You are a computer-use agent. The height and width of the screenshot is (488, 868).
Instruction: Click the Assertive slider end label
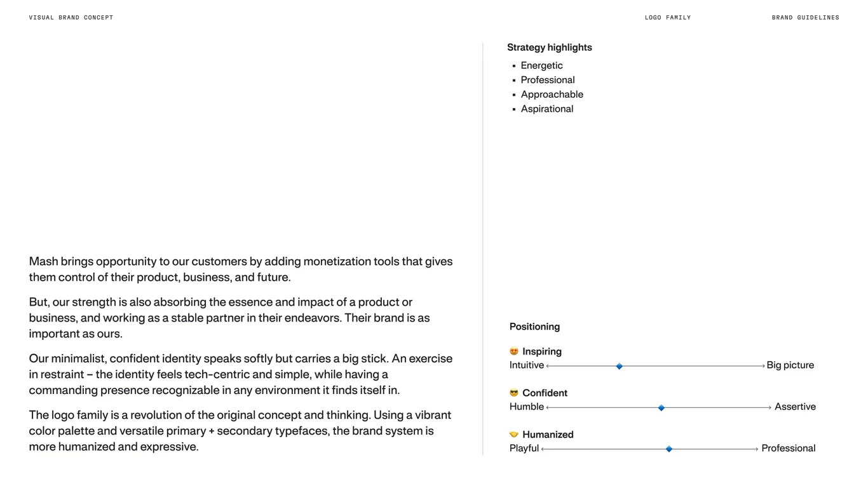click(x=795, y=407)
